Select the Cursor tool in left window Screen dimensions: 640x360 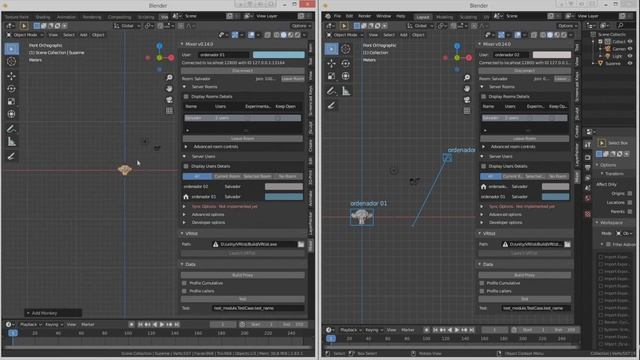[x=11, y=62]
